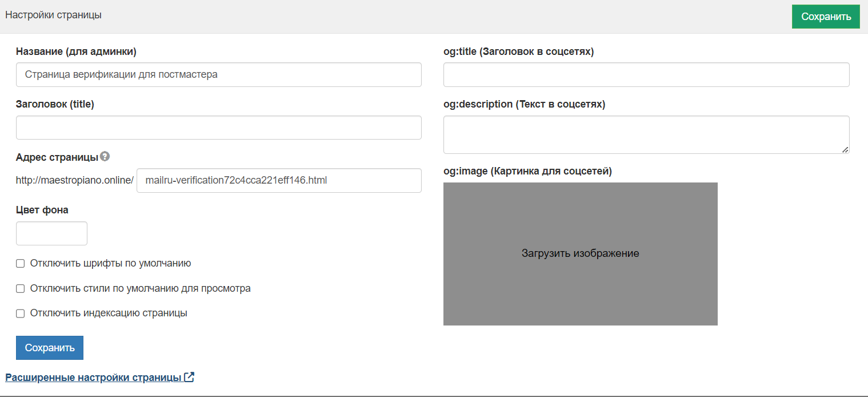Click the help icon beside Адрес страницы
Image resolution: width=868 pixels, height=397 pixels.
pyautogui.click(x=105, y=157)
